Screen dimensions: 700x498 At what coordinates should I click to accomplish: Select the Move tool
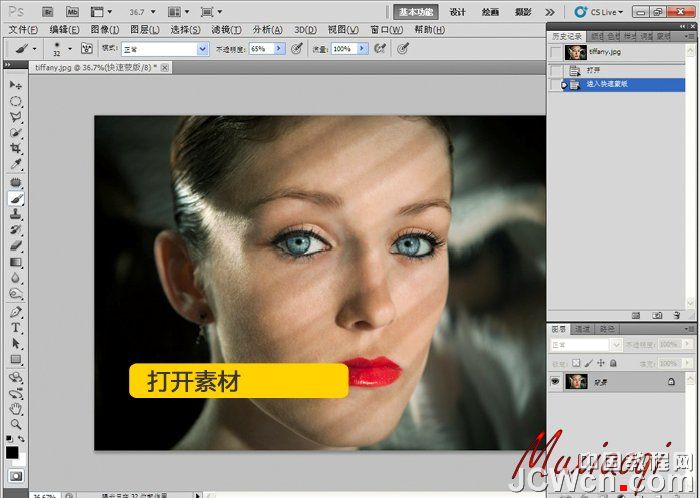click(x=16, y=85)
